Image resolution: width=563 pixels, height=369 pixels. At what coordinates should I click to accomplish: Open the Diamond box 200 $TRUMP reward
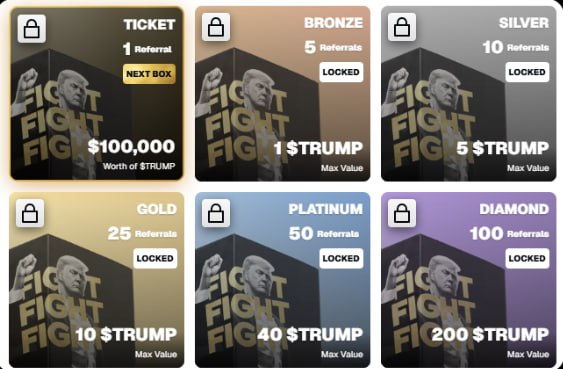490,335
